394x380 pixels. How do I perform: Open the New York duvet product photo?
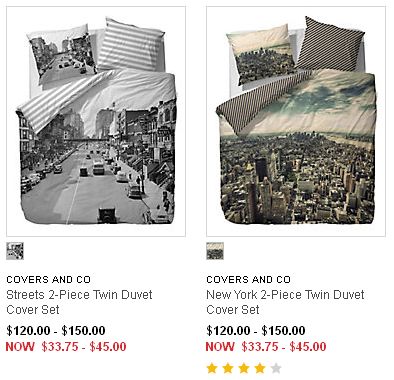click(296, 122)
